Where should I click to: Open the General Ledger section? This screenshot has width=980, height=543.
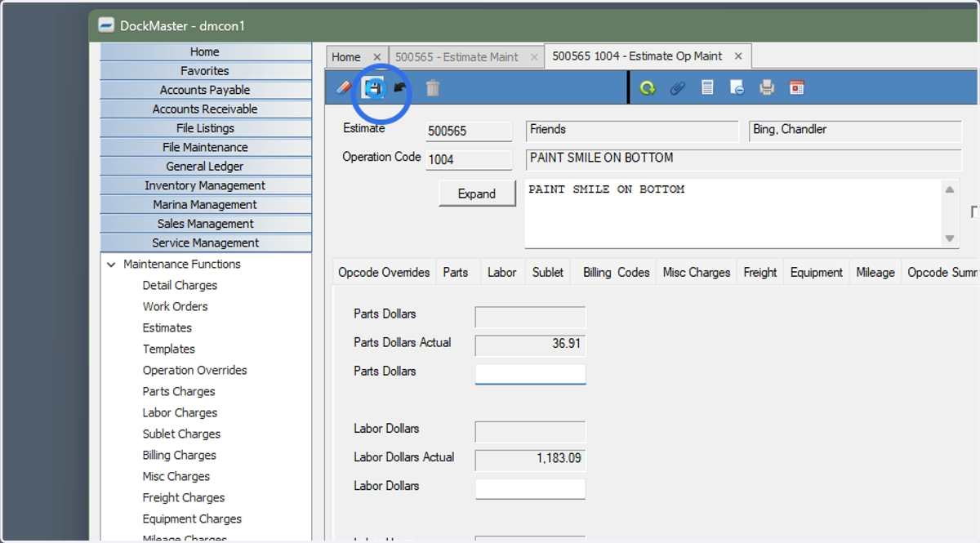[x=205, y=167]
